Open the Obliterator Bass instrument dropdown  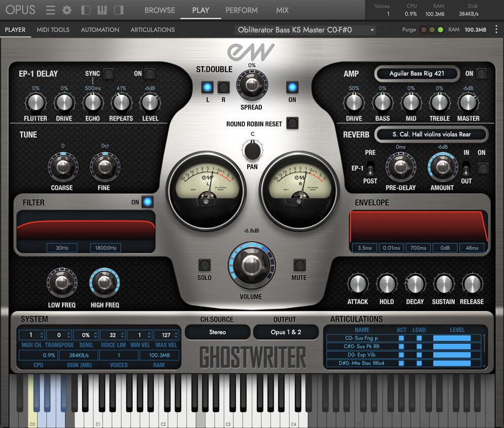pos(306,30)
